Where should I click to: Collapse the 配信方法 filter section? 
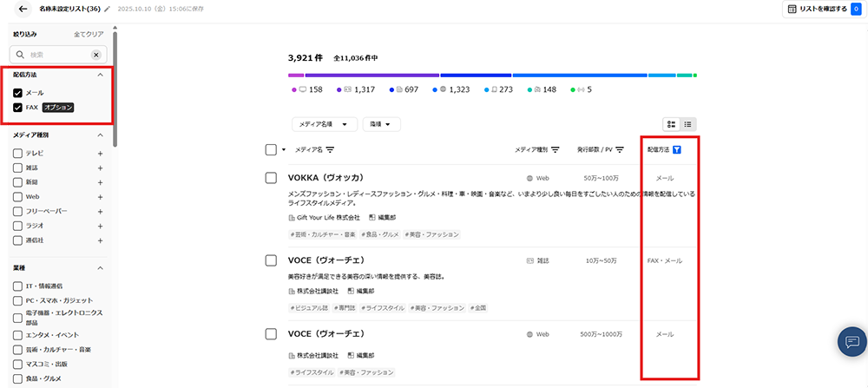click(100, 76)
